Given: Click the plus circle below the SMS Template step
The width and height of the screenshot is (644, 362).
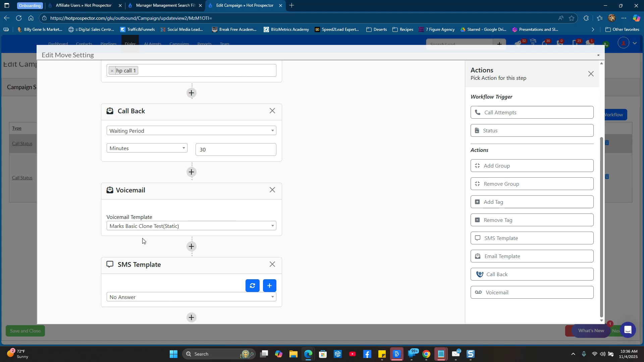Looking at the screenshot, I should [192, 317].
